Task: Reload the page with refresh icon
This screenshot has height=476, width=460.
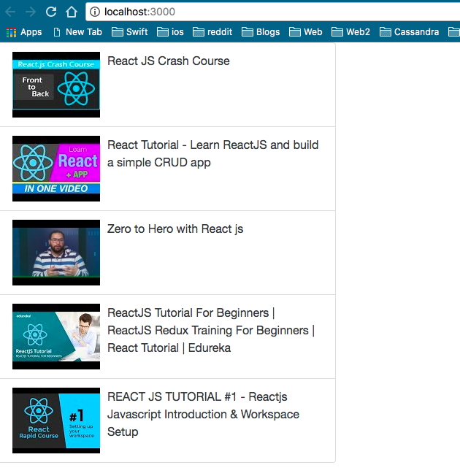Action: pyautogui.click(x=51, y=12)
